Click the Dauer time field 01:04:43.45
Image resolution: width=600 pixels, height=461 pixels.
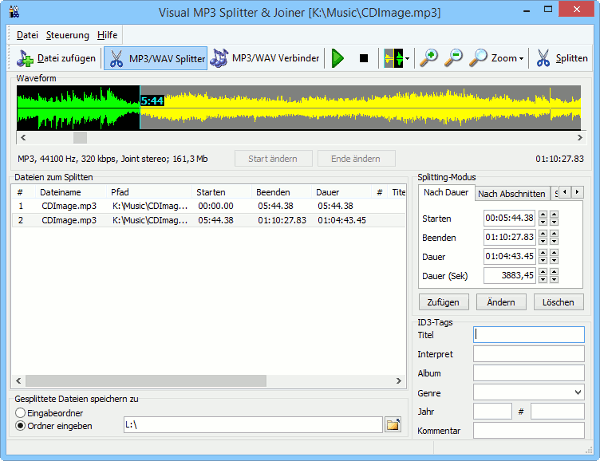(x=509, y=256)
